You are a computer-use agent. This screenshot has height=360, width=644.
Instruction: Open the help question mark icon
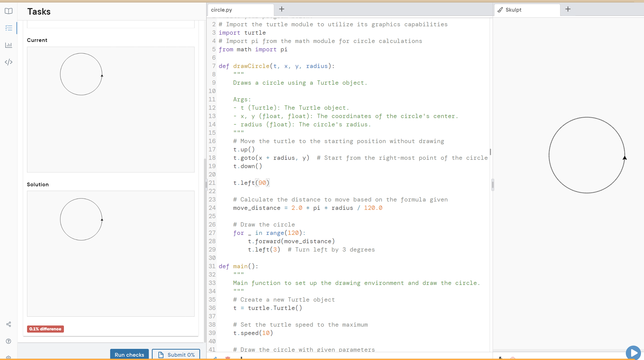pyautogui.click(x=9, y=341)
